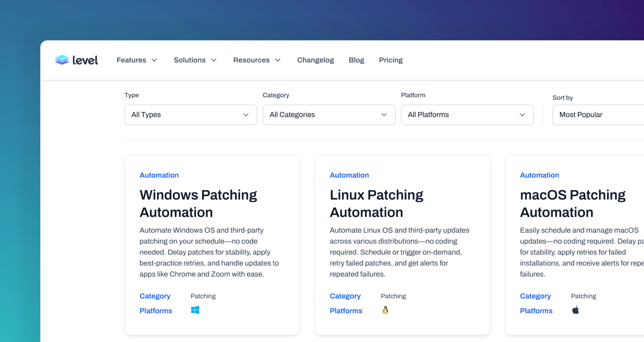Click the Type filter label

coord(131,95)
